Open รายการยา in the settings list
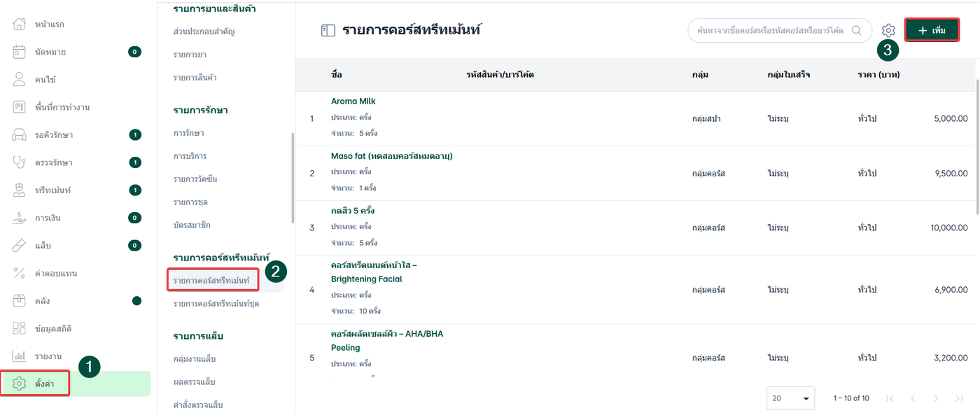 190,55
